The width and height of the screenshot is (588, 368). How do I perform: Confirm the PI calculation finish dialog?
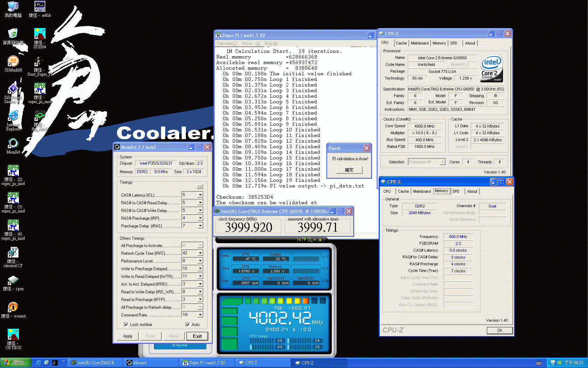[349, 170]
